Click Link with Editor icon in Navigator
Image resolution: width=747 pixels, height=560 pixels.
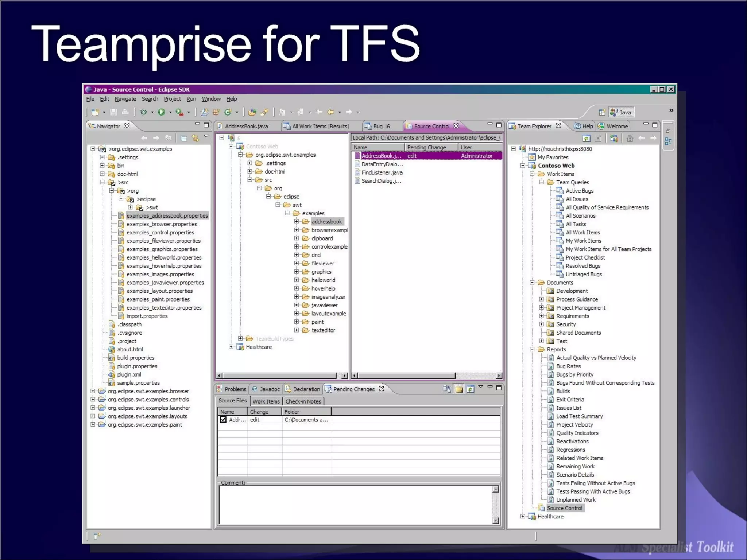tap(196, 138)
